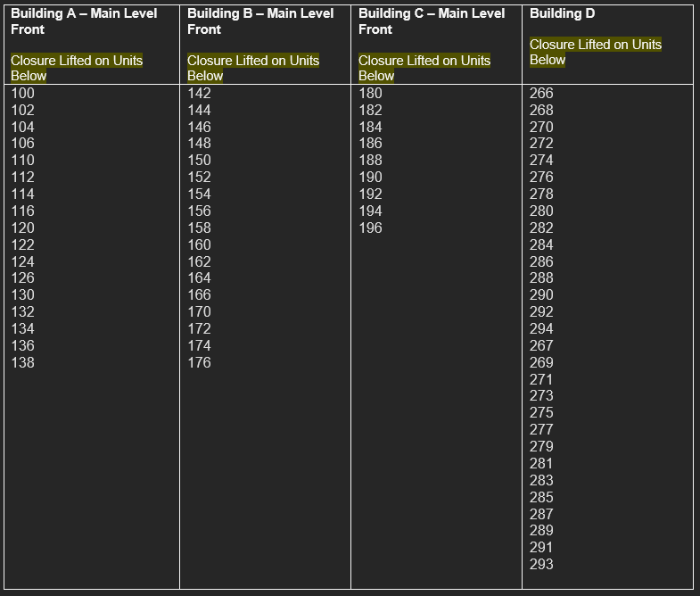Click unit 266 in Building D

tap(541, 93)
